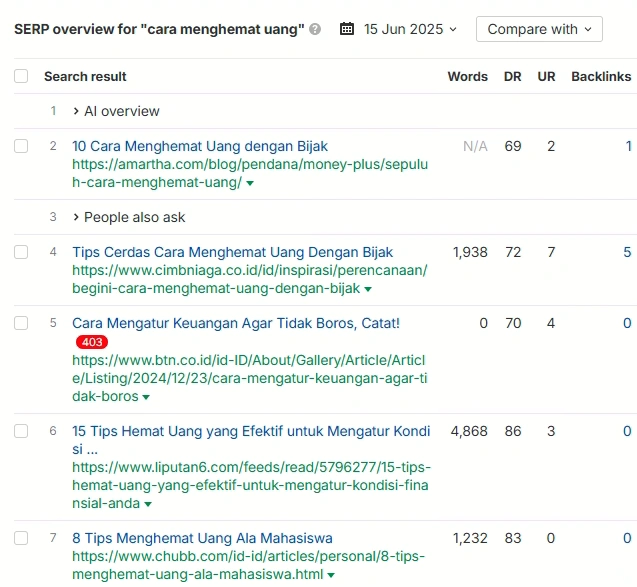Click the red 403 status badge
The height and width of the screenshot is (587, 637).
click(92, 342)
